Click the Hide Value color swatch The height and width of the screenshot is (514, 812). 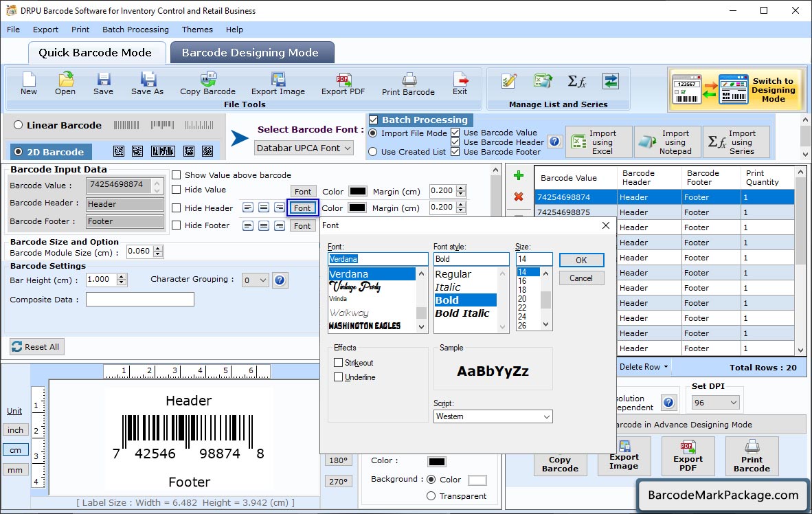pos(358,191)
